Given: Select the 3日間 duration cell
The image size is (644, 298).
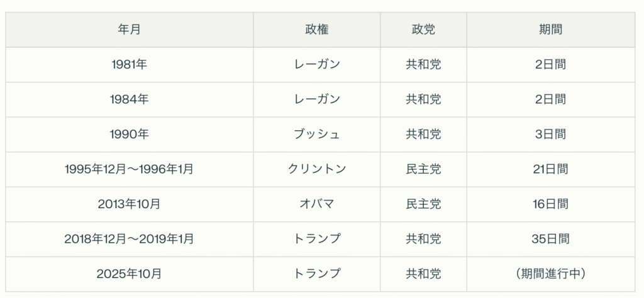Looking at the screenshot, I should (x=550, y=134).
